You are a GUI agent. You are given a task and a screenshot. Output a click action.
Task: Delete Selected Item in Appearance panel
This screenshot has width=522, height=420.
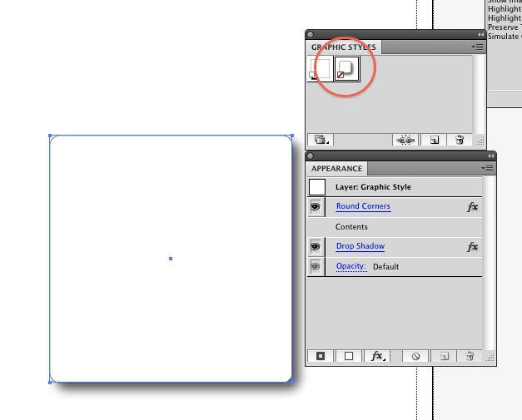(x=470, y=356)
